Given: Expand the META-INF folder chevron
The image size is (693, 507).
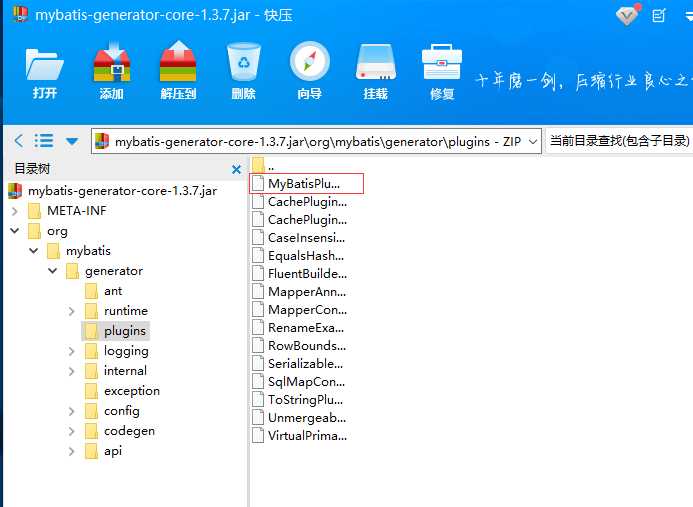Looking at the screenshot, I should 15,211.
